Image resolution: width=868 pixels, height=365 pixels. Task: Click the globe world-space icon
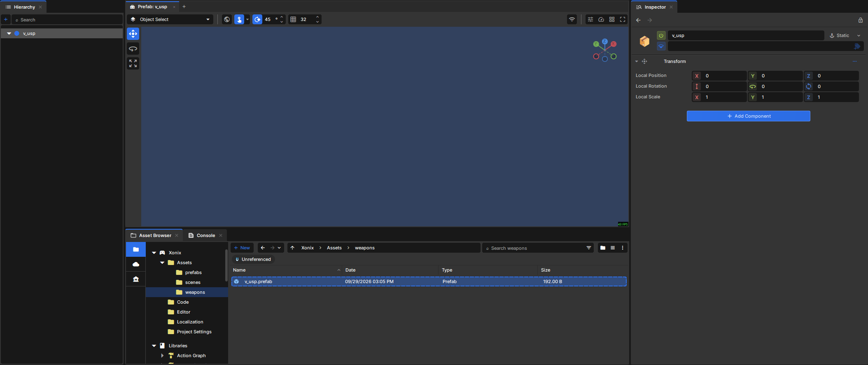tap(227, 19)
